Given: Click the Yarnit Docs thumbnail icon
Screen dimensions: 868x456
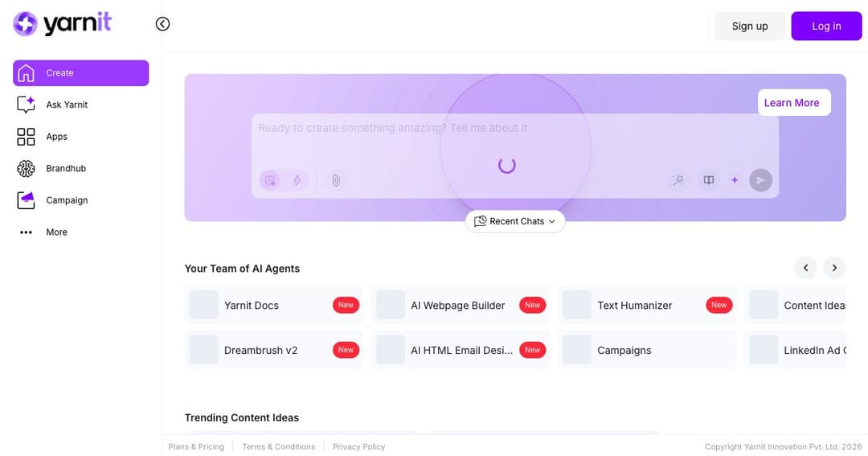Looking at the screenshot, I should pyautogui.click(x=203, y=305).
